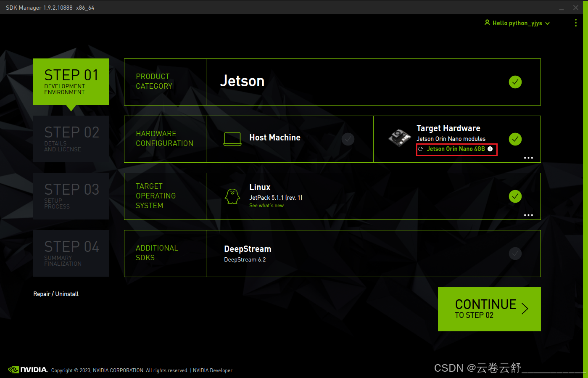Image resolution: width=588 pixels, height=378 pixels.
Task: Expand Target Operating System options via the ellipsis
Action: (x=528, y=215)
